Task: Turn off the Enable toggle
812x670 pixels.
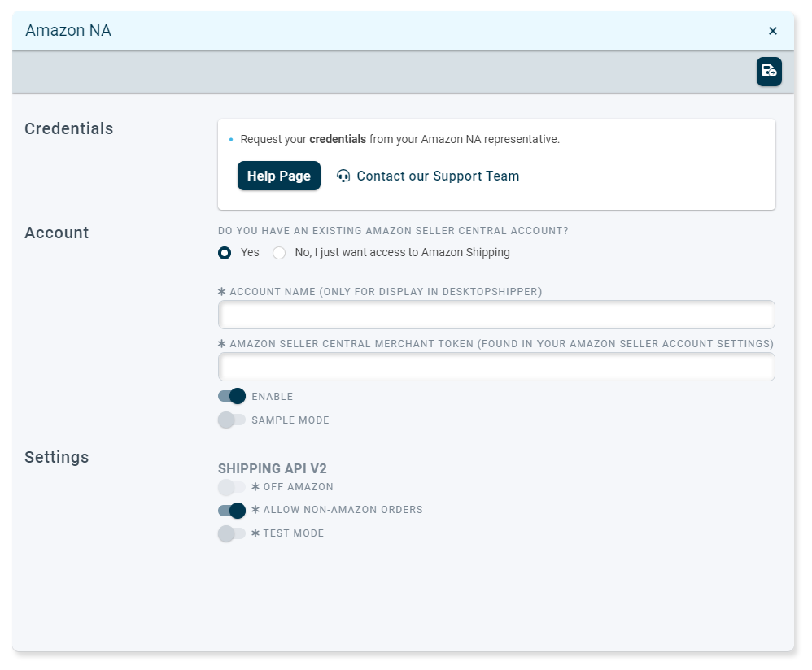Action: (x=232, y=397)
